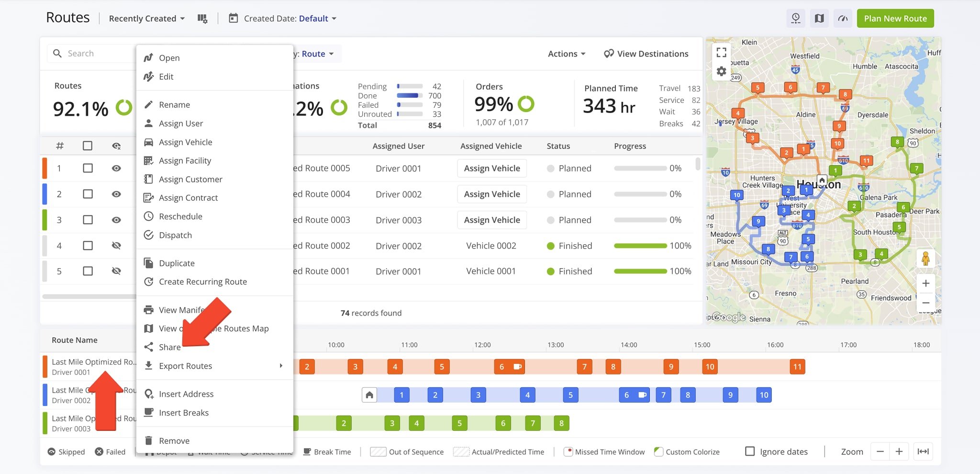
Task: Enable the Ignore dates checkbox
Action: [750, 451]
